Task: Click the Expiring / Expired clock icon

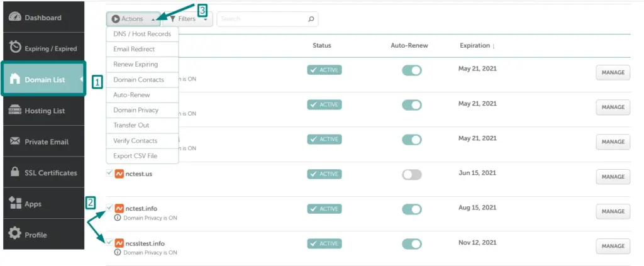Action: click(x=15, y=48)
